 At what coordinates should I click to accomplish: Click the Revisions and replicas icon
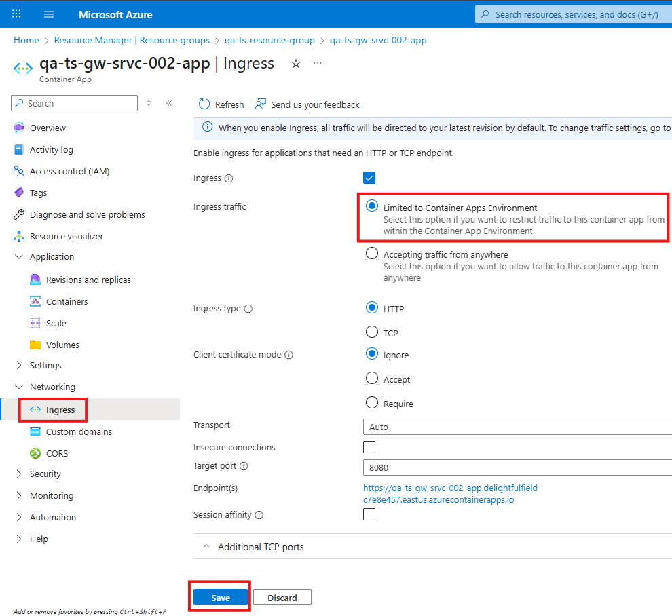point(35,280)
